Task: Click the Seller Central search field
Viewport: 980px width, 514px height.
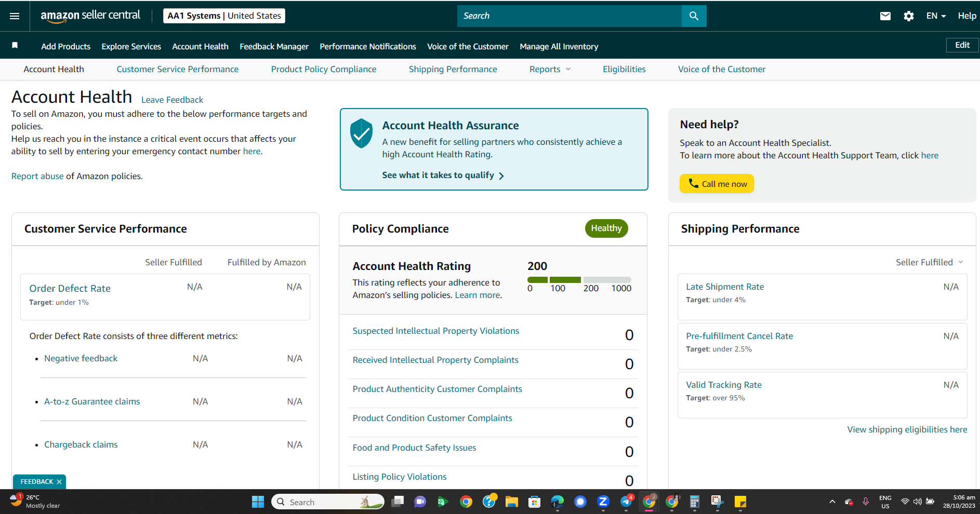Action: point(570,16)
